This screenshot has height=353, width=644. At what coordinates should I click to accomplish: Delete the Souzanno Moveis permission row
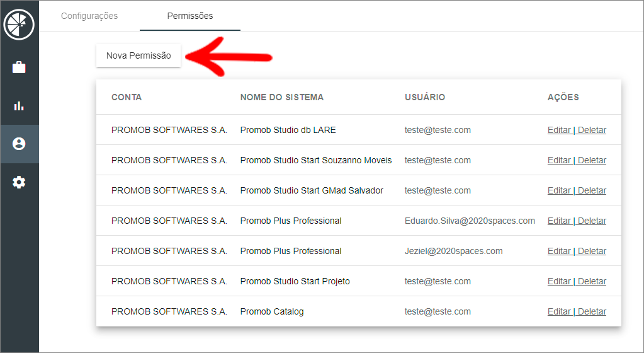click(592, 161)
